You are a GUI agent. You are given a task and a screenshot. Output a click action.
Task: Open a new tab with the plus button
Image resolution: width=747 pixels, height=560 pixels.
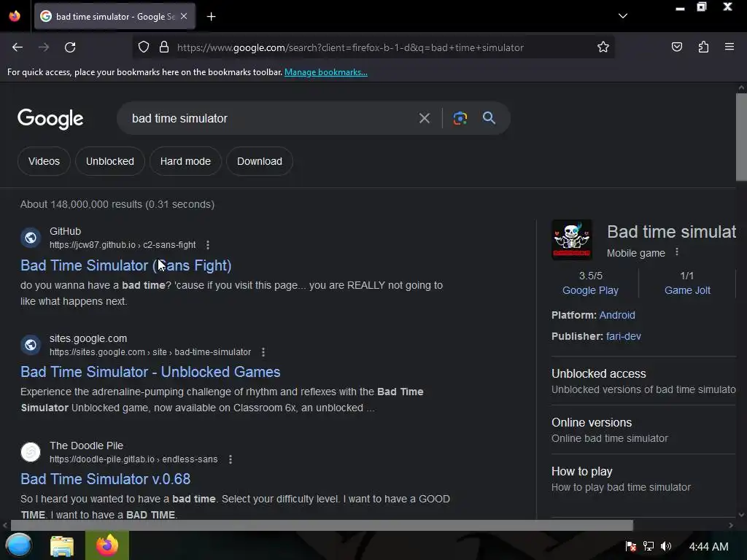click(x=211, y=17)
